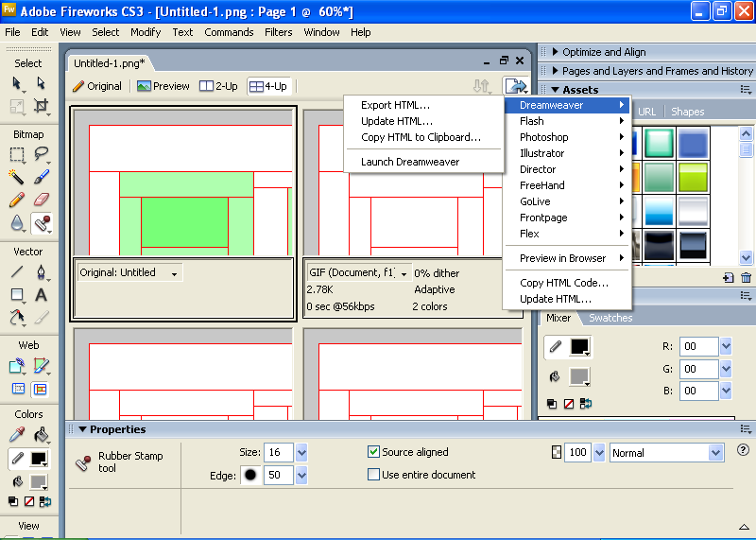
Task: Open Edge value dropdown arrow
Action: (301, 476)
